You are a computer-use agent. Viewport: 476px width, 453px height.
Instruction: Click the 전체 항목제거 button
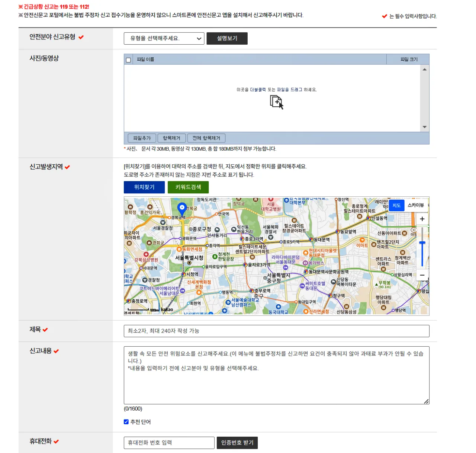pyautogui.click(x=206, y=138)
